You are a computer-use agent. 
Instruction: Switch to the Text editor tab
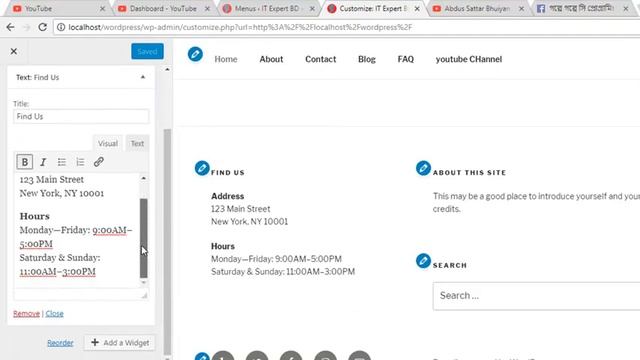pos(137,144)
